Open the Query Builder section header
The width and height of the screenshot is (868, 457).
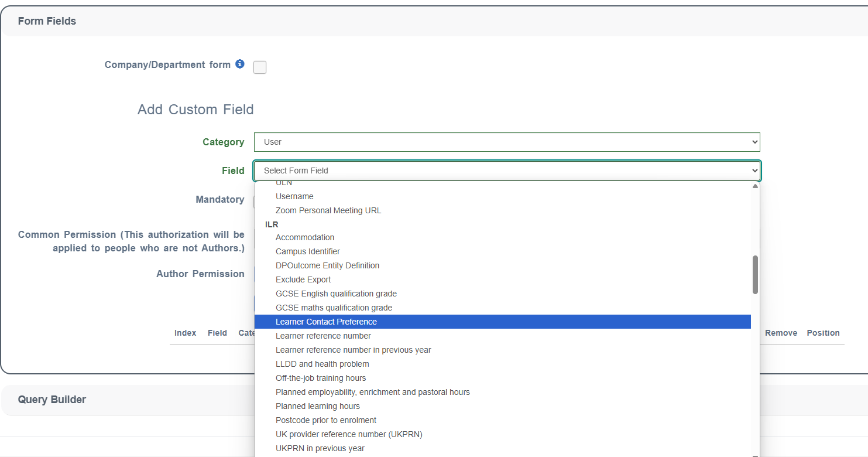[434, 400]
